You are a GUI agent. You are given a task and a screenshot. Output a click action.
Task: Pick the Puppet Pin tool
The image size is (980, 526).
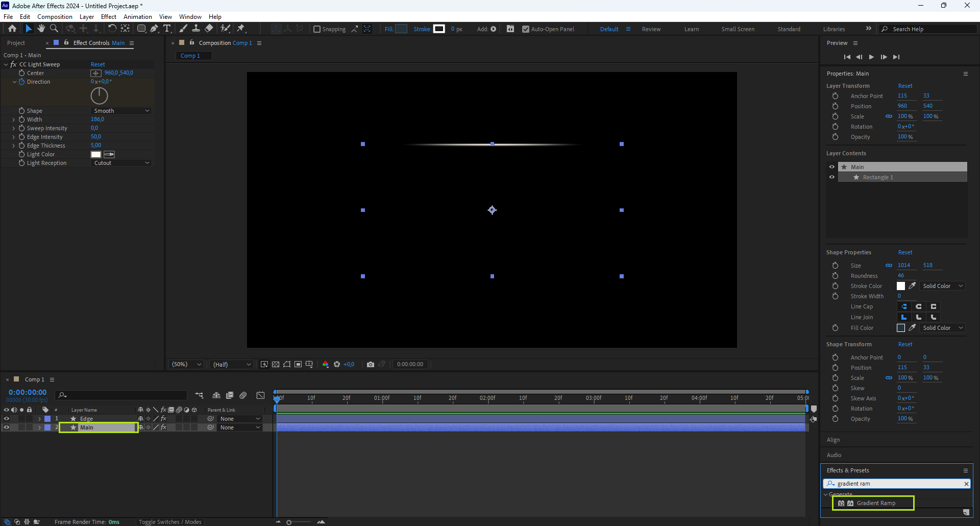[x=241, y=29]
